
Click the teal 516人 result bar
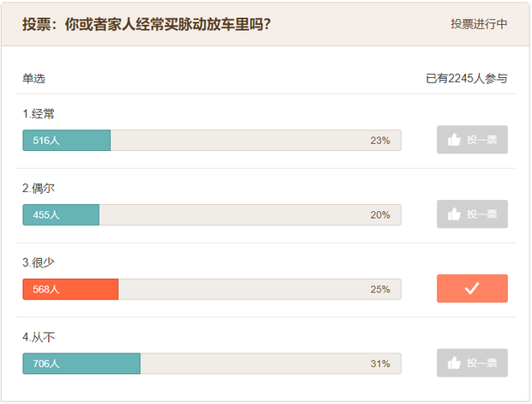(x=67, y=141)
